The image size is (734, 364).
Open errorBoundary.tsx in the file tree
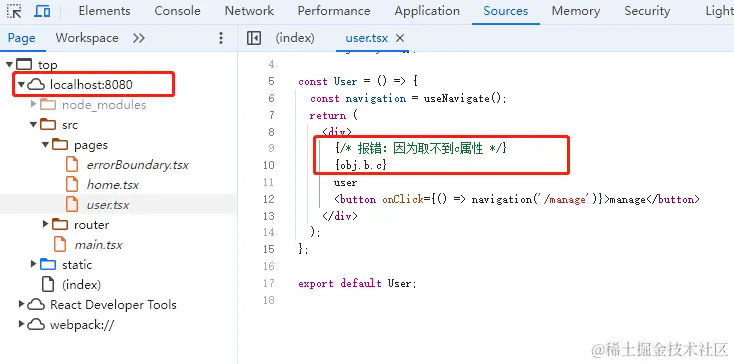[138, 165]
